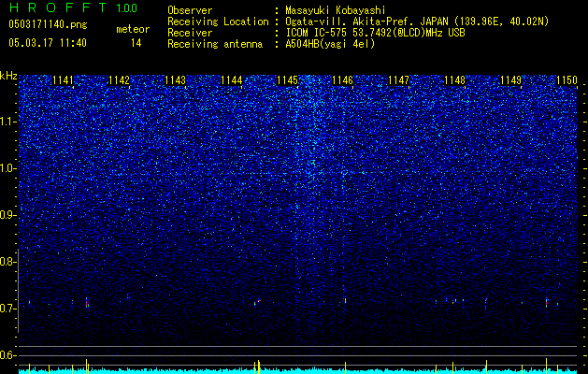Select the observer name Masayuki Kobayashi
The image size is (588, 374).
(336, 10)
